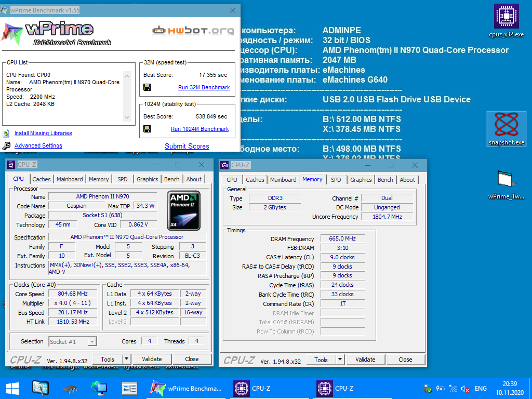Click Install Missing Libraries link
Viewport: 532px width, 399px height.
tap(43, 133)
